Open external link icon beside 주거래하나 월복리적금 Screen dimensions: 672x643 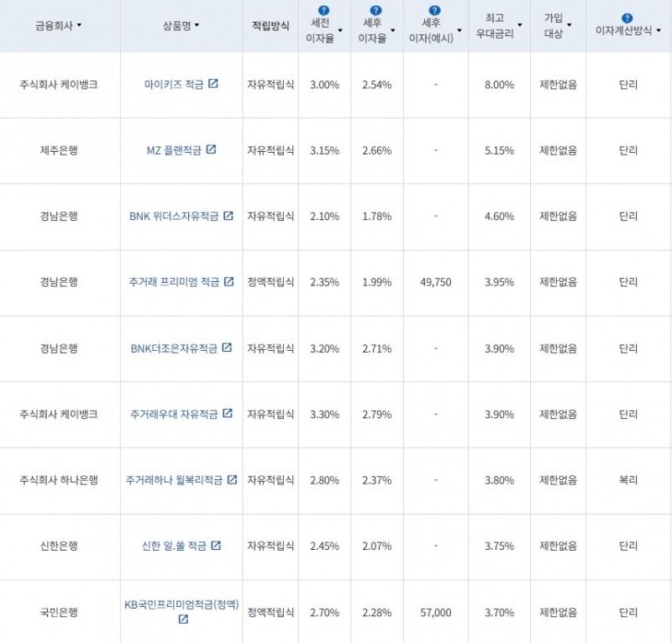pos(232,479)
